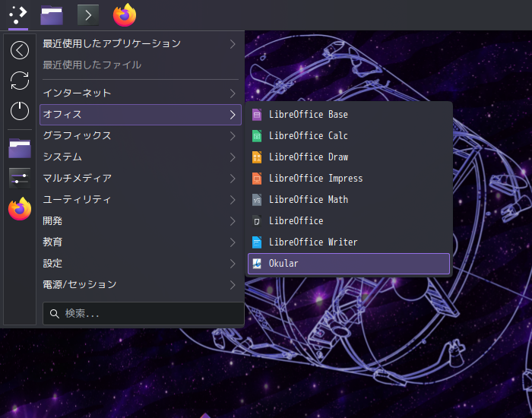Expand 最近使用したアプリケーション submenu arrow
The image size is (532, 418).
point(233,44)
